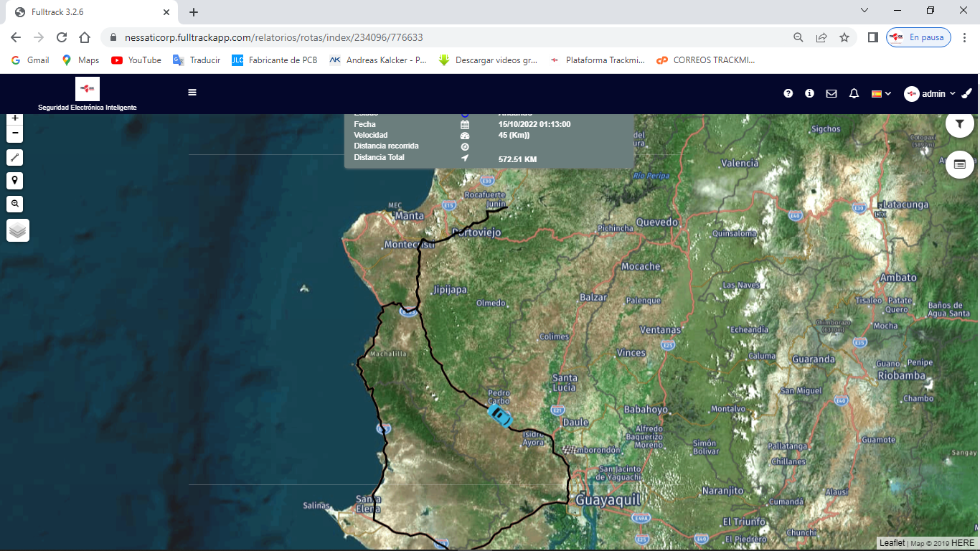Image resolution: width=980 pixels, height=551 pixels.
Task: Open the admin user dropdown
Action: tap(930, 93)
